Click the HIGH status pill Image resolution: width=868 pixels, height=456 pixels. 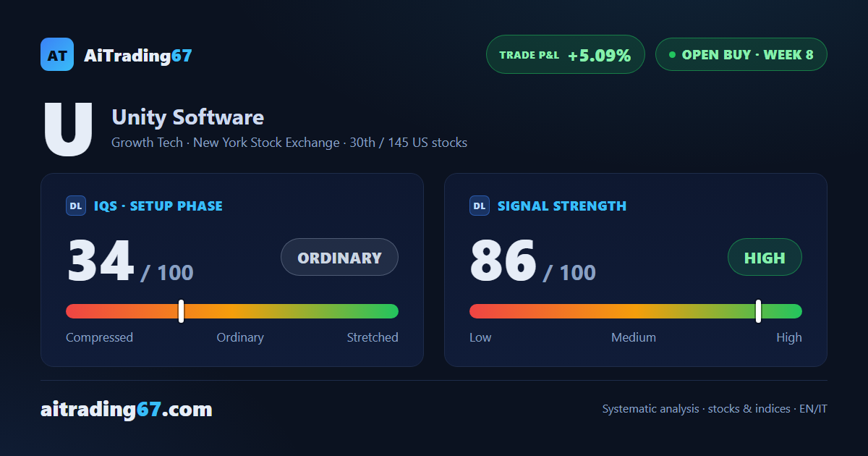(x=765, y=257)
